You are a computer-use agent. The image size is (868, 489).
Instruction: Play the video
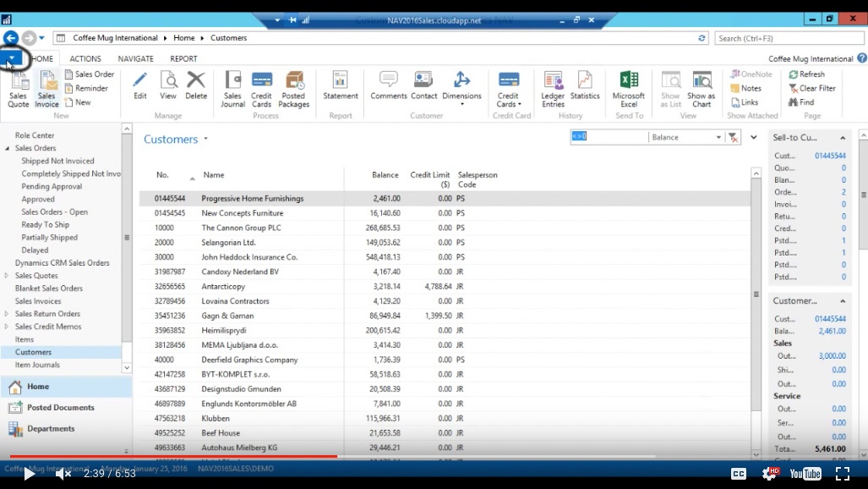coord(29,474)
